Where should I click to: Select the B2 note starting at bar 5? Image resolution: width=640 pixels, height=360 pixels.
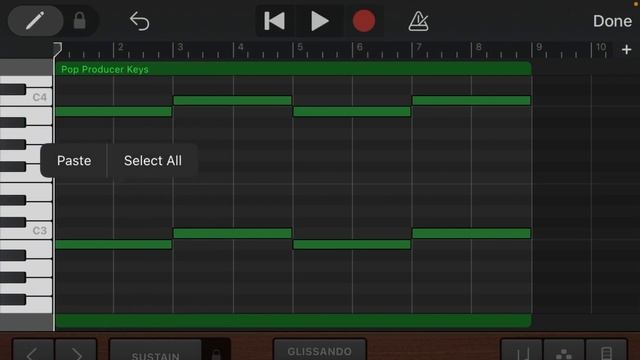click(352, 244)
